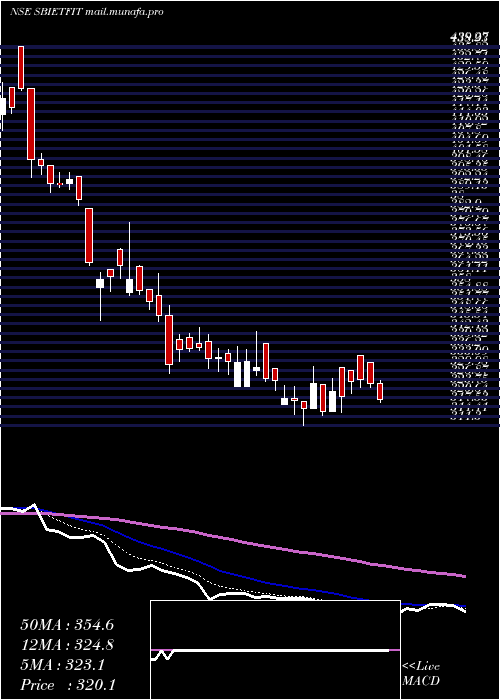Click inside the MACD inset chart box

(x=275, y=650)
